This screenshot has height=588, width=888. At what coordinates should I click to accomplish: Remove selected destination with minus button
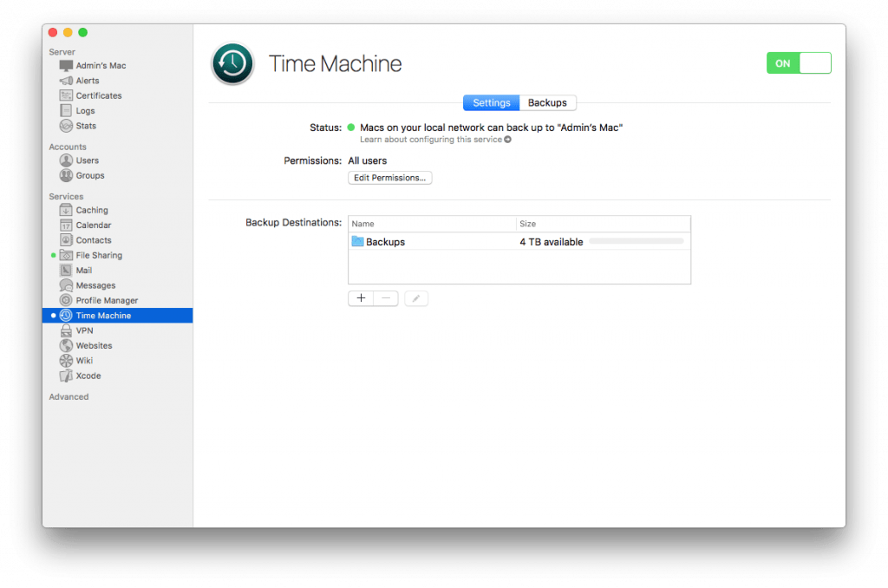(385, 297)
